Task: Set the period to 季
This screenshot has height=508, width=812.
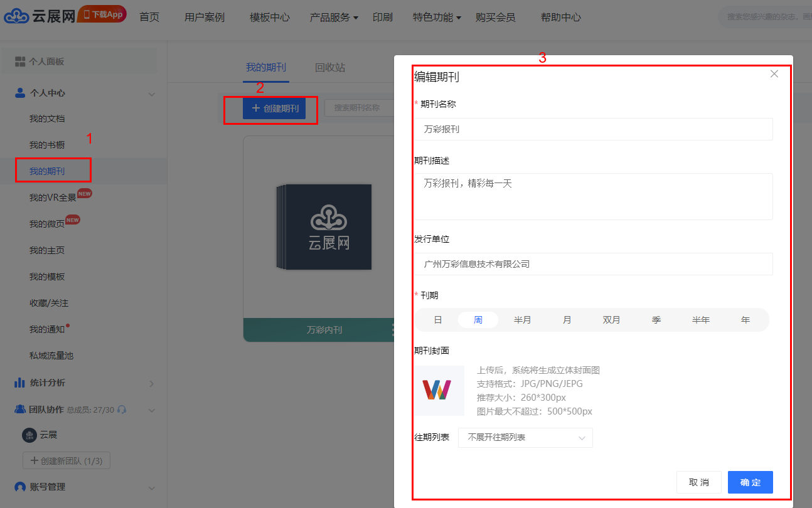Action: (656, 320)
